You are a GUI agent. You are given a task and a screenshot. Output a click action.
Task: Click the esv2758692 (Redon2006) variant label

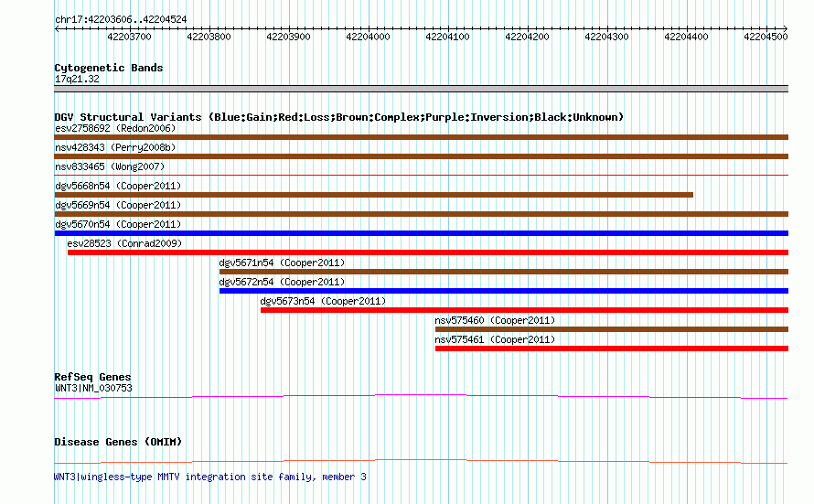tap(115, 128)
